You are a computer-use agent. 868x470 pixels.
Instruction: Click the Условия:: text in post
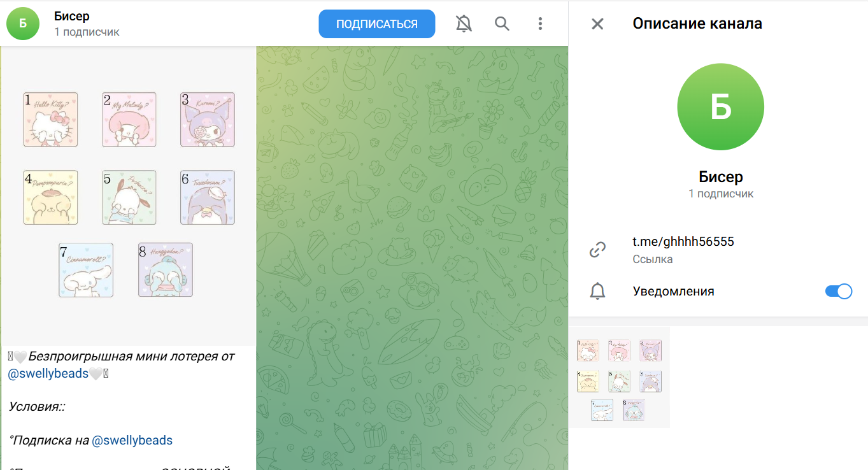pyautogui.click(x=38, y=406)
